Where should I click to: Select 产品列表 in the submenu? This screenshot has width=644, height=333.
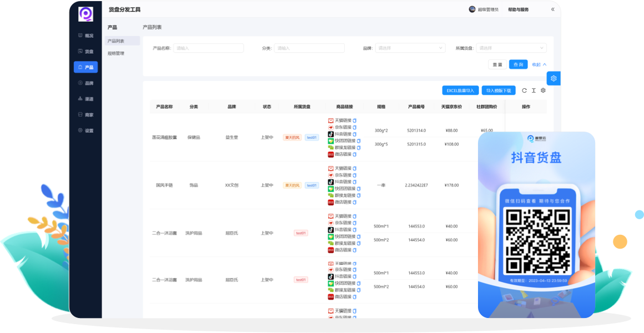click(122, 41)
